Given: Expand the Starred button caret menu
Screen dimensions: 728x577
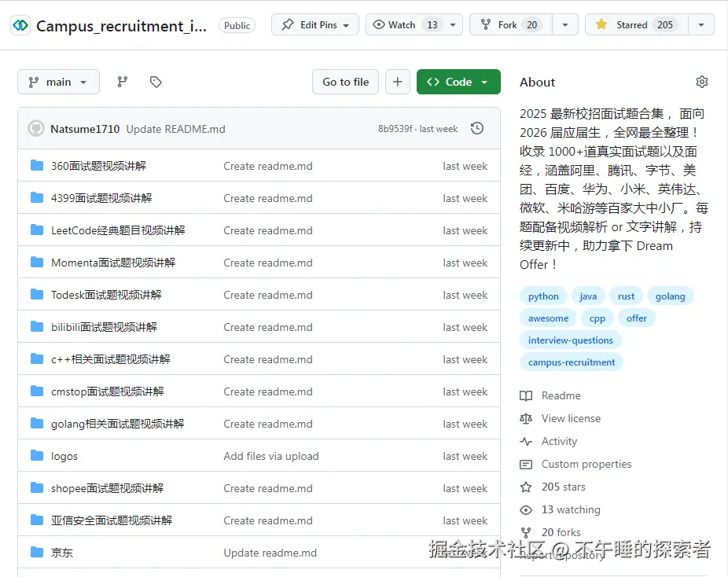Looking at the screenshot, I should pos(702,24).
